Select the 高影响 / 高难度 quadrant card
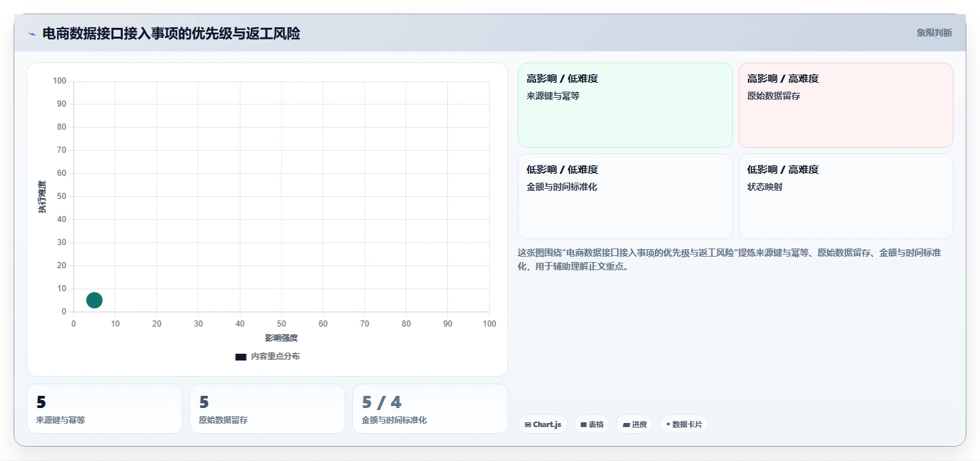 [846, 105]
